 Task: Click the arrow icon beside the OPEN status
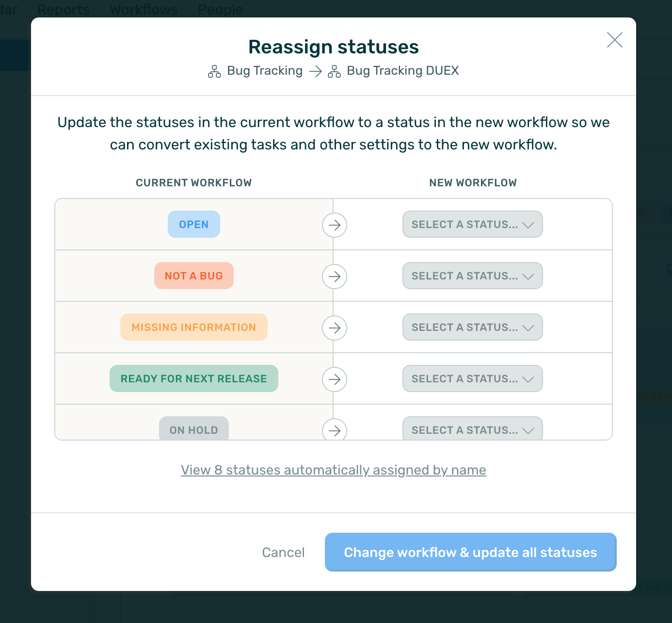pyautogui.click(x=335, y=225)
